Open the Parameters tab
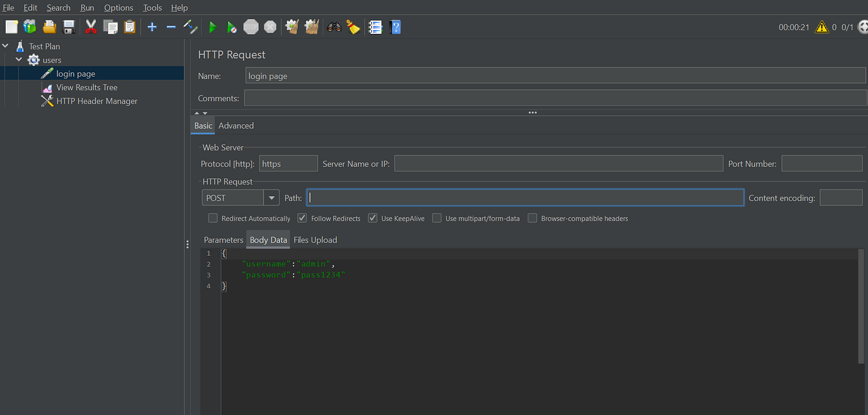This screenshot has width=868, height=415. (223, 240)
